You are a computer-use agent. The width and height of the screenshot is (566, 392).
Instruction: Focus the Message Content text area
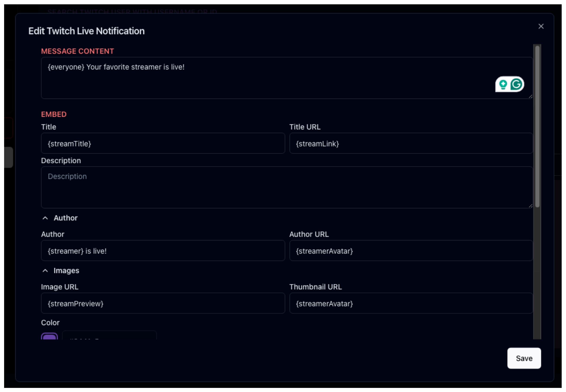click(x=287, y=78)
